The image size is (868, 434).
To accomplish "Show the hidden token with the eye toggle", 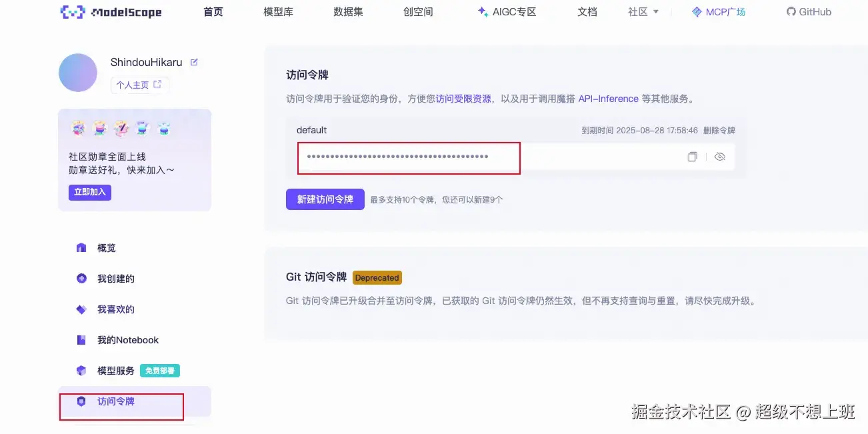I will (719, 156).
